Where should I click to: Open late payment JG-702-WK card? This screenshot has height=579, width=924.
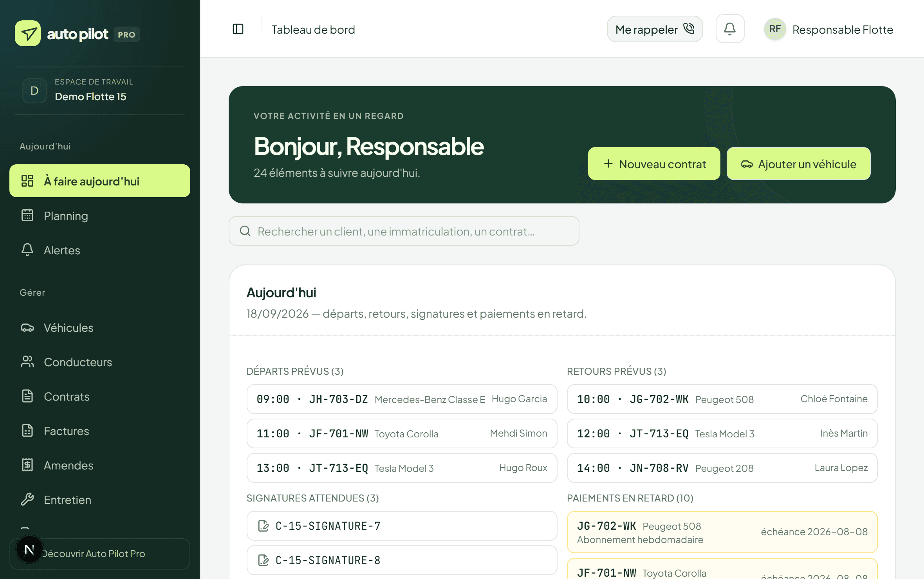pyautogui.click(x=722, y=532)
